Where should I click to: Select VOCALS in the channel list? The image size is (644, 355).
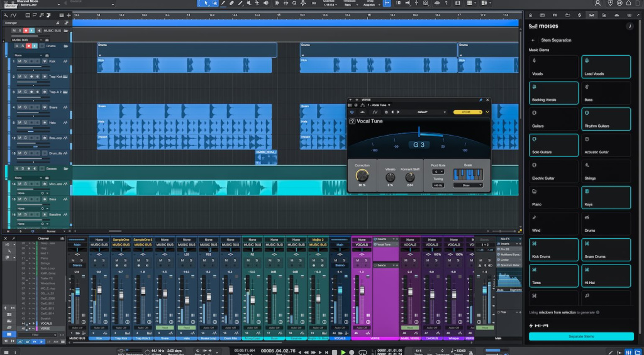click(x=46, y=324)
